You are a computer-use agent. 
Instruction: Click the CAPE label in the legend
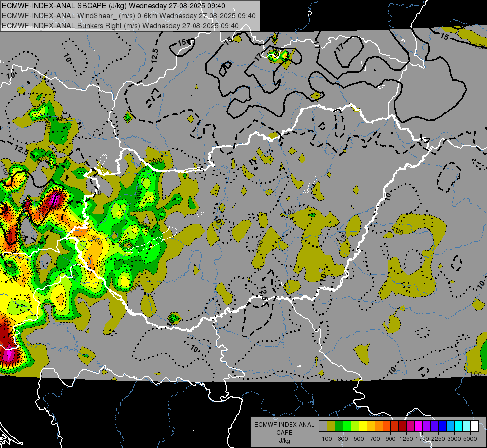click(x=284, y=433)
